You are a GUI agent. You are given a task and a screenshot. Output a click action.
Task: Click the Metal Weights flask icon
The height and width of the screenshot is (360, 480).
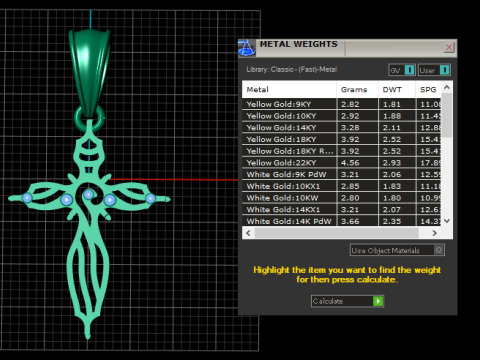tap(247, 48)
